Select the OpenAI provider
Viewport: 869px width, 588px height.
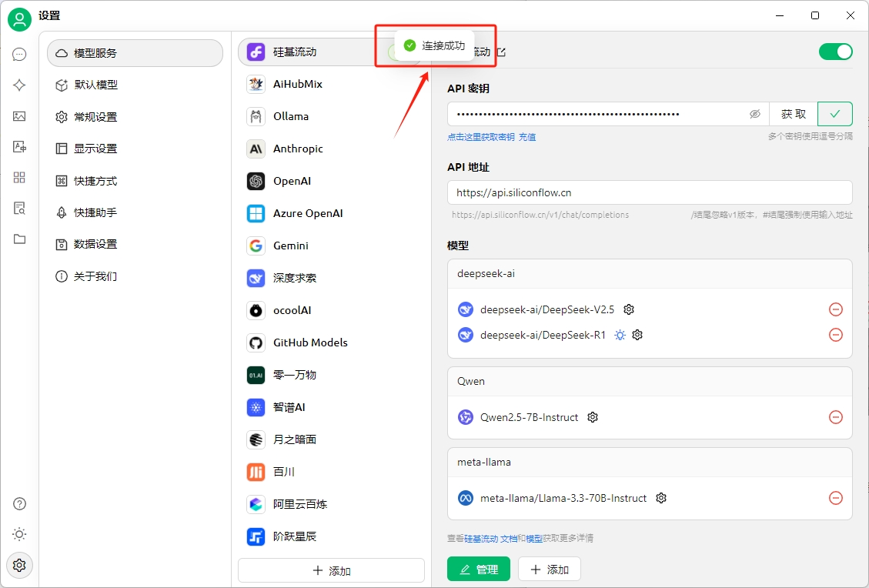pyautogui.click(x=332, y=181)
